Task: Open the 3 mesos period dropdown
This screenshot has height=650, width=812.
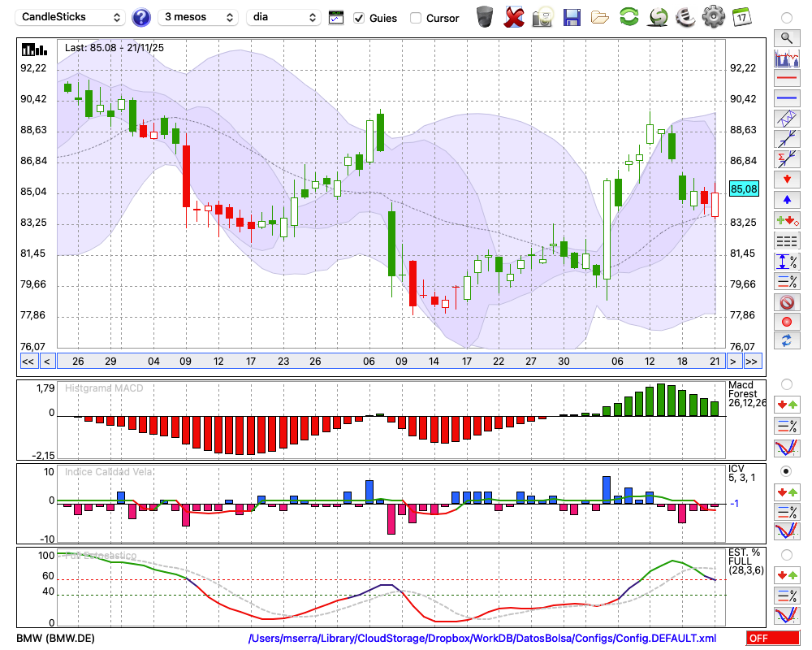Action: pos(198,17)
